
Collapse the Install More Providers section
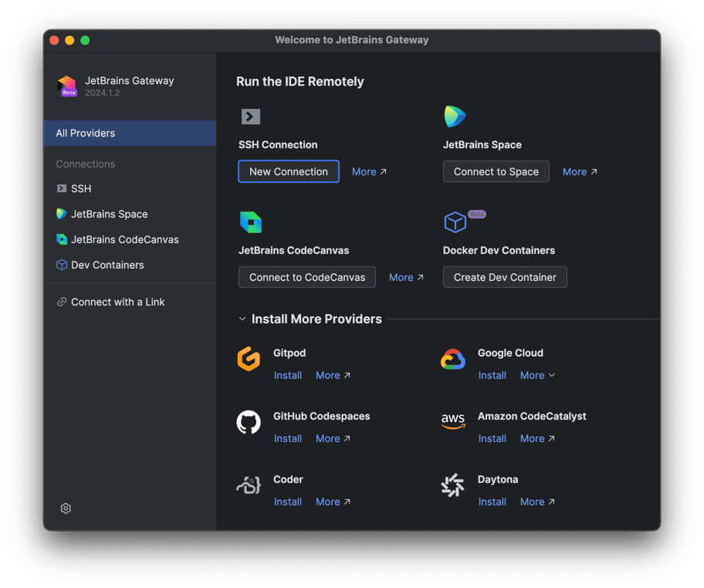tap(242, 319)
